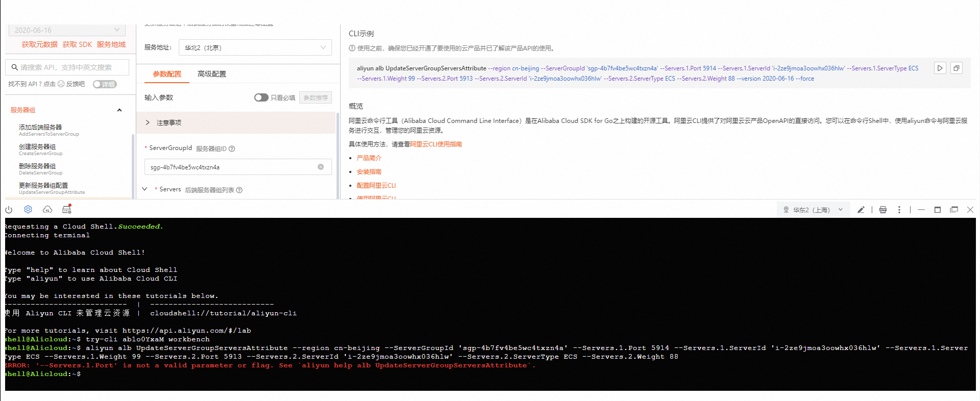Image resolution: width=980 pixels, height=401 pixels.
Task: Click the parameters panel scrollbar
Action: click(x=337, y=156)
